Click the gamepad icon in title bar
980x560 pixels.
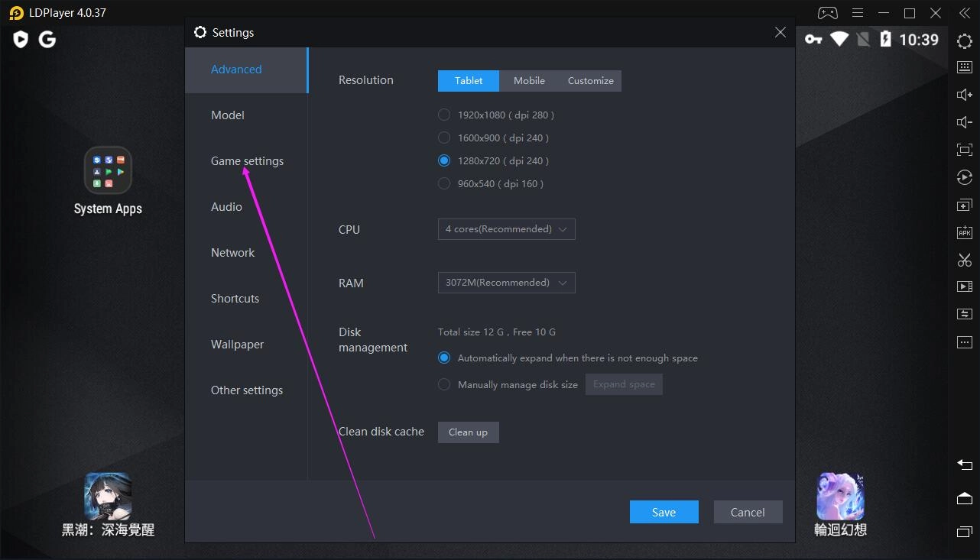click(x=827, y=13)
